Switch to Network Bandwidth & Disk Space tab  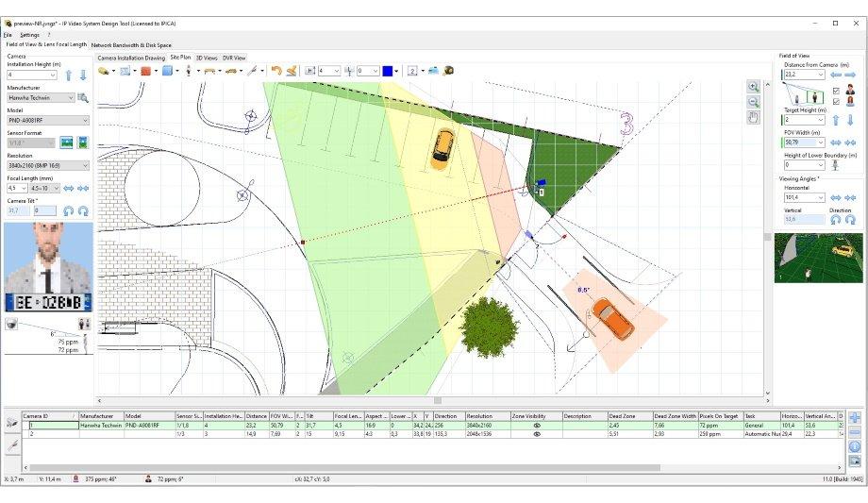pyautogui.click(x=131, y=45)
